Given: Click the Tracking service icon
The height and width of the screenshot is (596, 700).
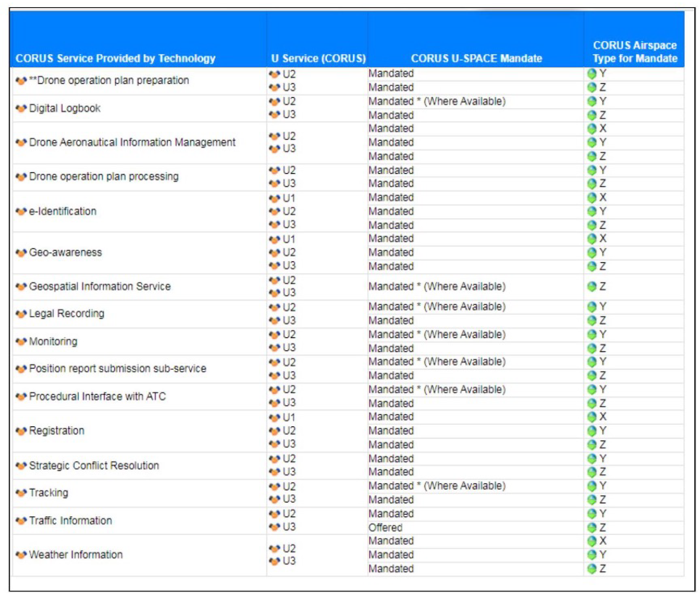Looking at the screenshot, I should (x=21, y=493).
